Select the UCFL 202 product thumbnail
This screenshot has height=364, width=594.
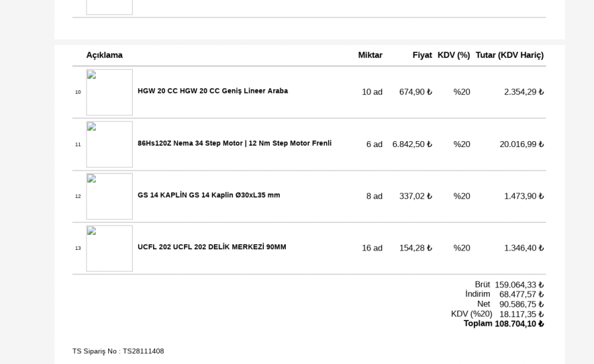coord(109,249)
